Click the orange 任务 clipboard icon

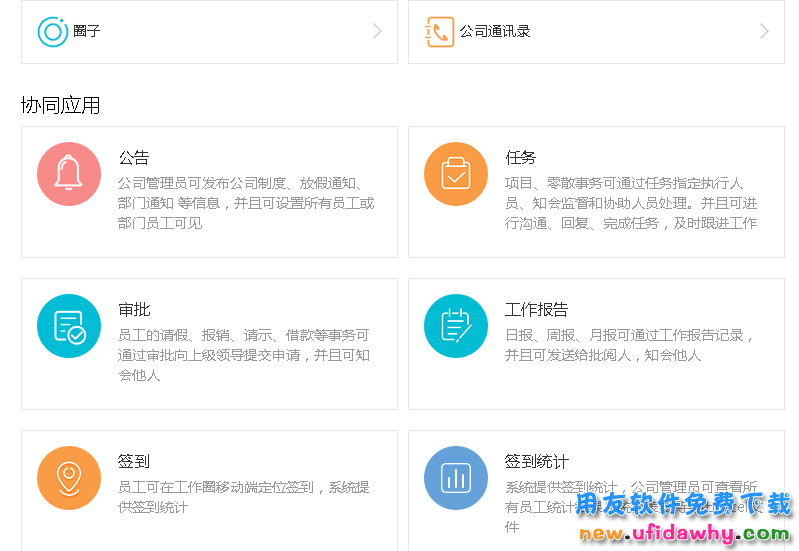(456, 174)
